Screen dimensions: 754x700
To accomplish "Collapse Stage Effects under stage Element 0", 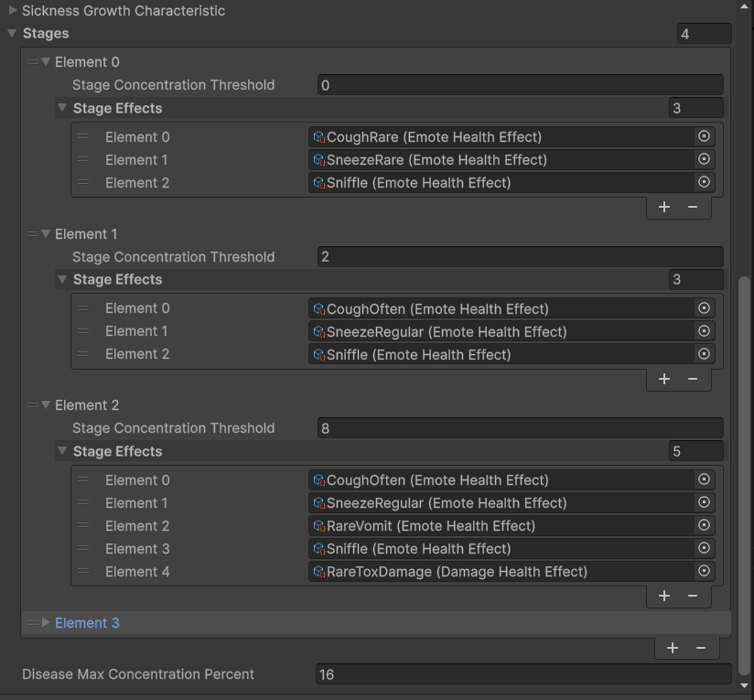I will [x=62, y=108].
